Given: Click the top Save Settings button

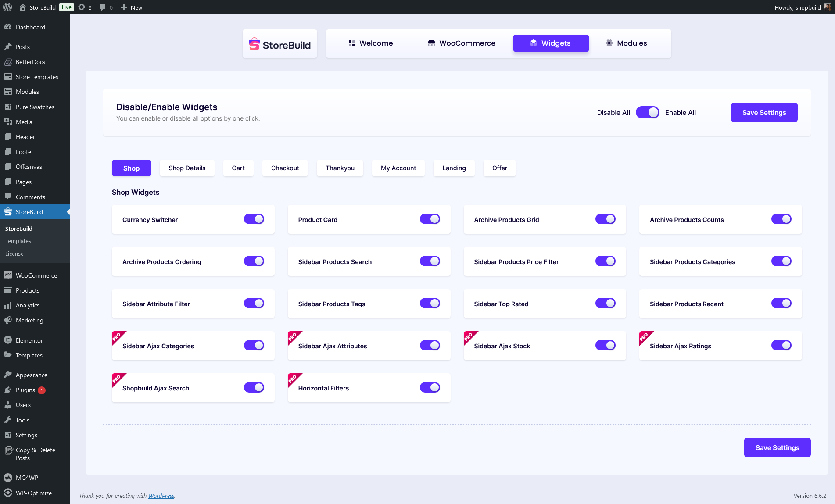Looking at the screenshot, I should [x=764, y=112].
